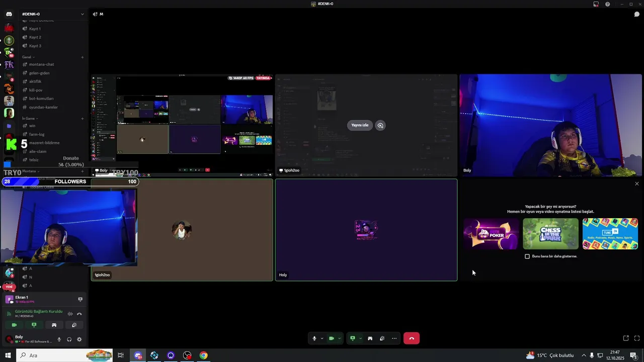Open the server folder icon
Image resolution: width=644 pixels, height=362 pixels.
(x=9, y=126)
